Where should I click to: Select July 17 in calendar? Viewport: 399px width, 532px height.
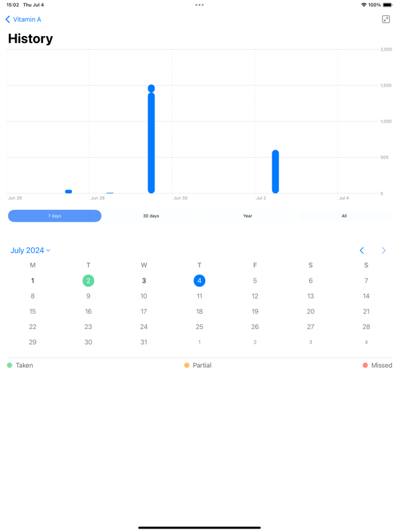click(x=144, y=311)
